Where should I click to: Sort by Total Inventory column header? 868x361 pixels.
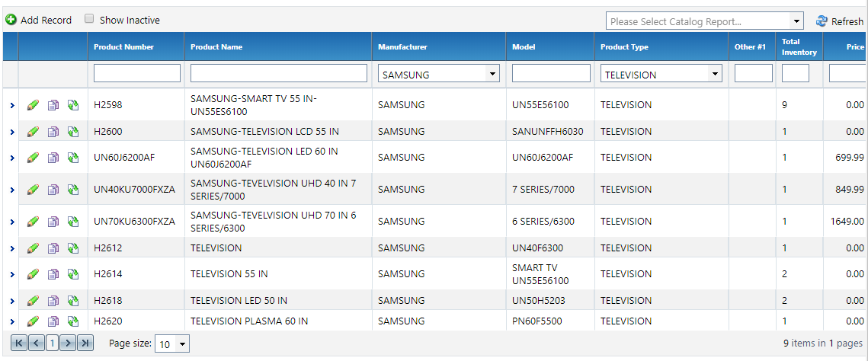[799, 47]
